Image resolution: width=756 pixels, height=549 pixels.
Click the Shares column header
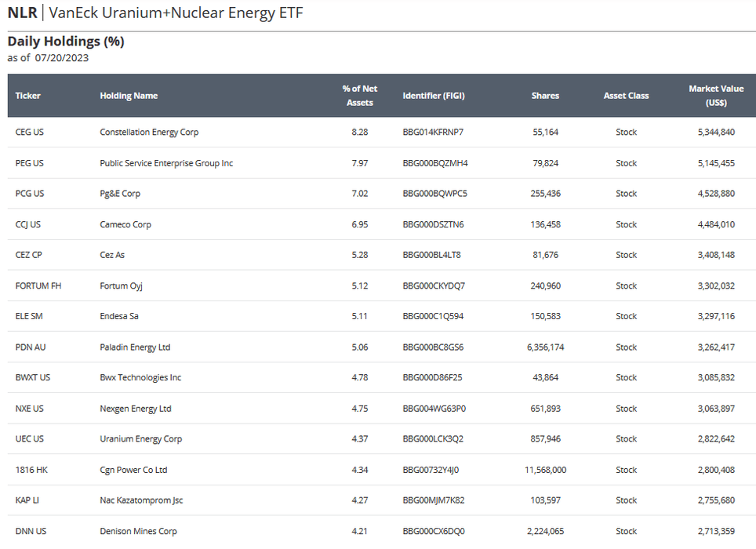(545, 96)
